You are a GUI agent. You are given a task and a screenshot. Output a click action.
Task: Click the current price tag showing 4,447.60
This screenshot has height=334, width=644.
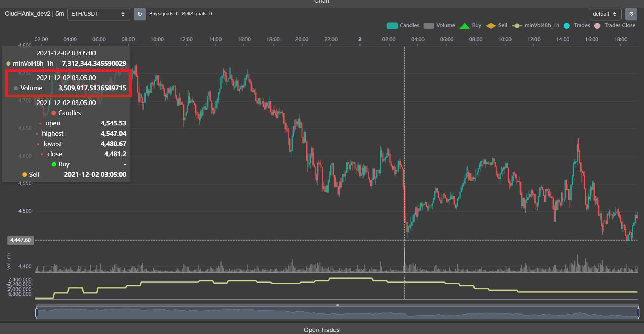[x=20, y=240]
